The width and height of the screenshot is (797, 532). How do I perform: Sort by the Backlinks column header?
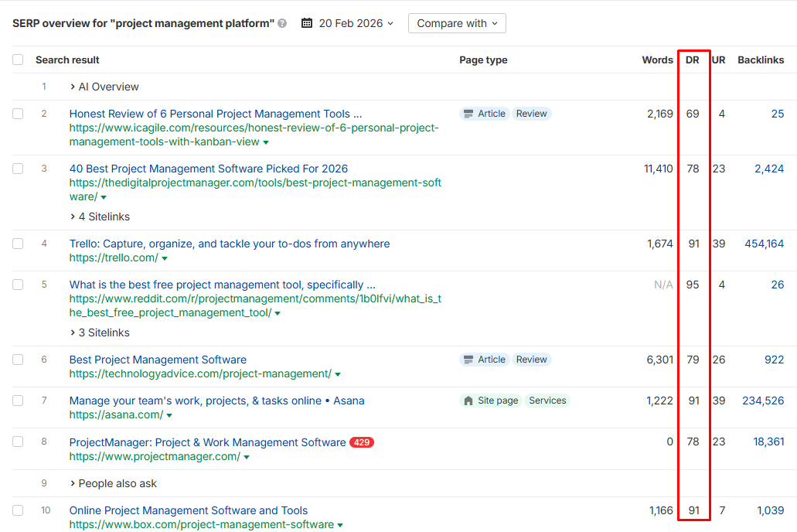point(761,60)
